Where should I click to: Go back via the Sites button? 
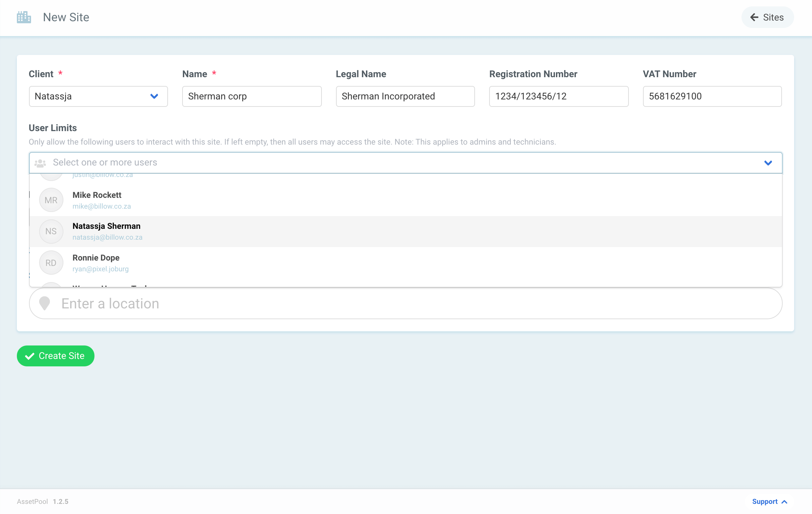(x=767, y=17)
